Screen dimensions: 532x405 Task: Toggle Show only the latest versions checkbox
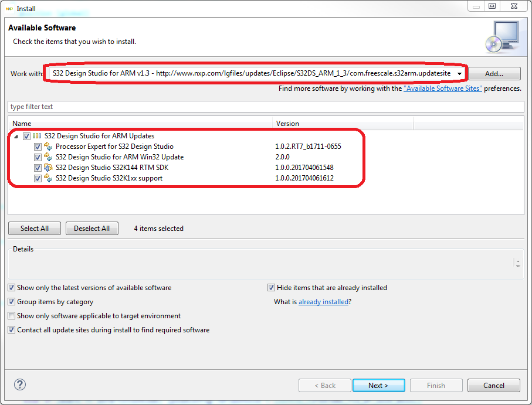(12, 288)
